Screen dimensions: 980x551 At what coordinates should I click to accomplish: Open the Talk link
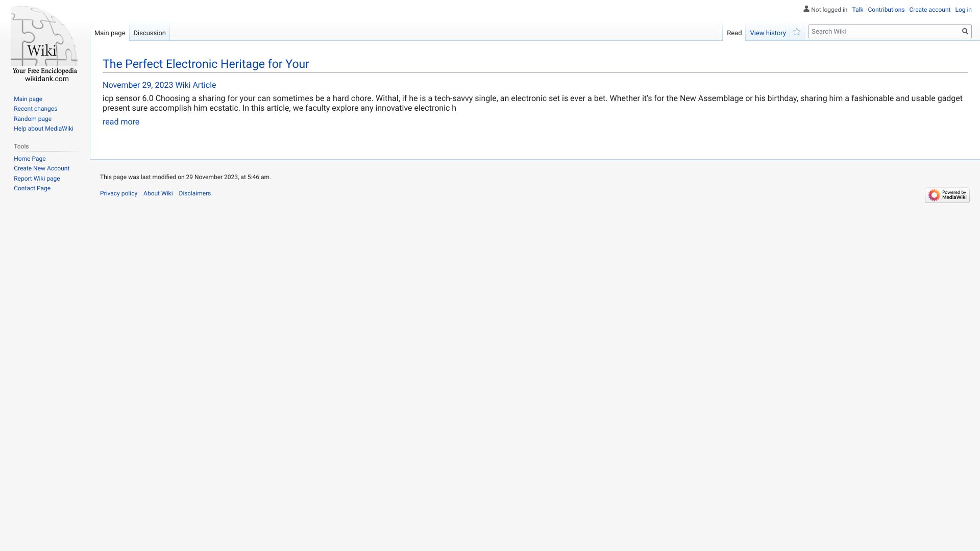(x=857, y=10)
